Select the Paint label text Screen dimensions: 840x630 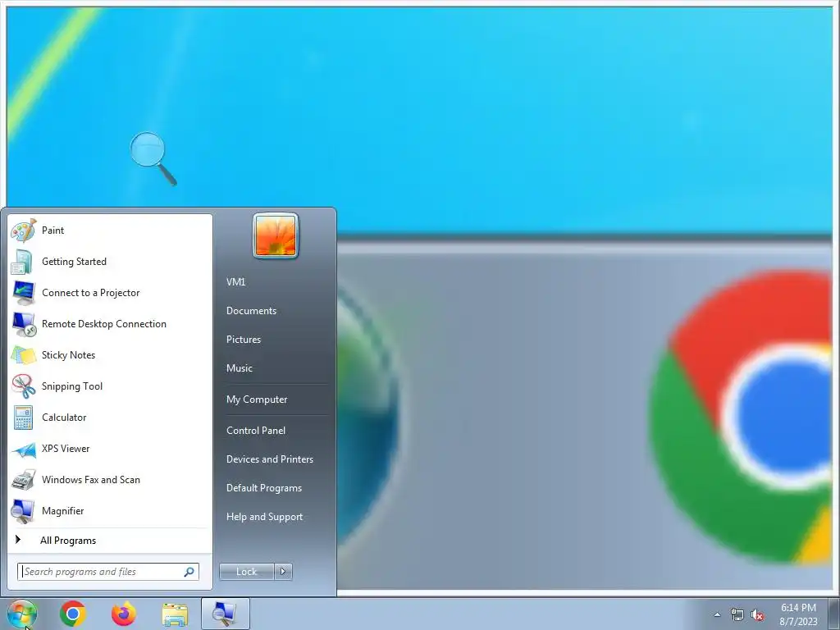(x=52, y=231)
